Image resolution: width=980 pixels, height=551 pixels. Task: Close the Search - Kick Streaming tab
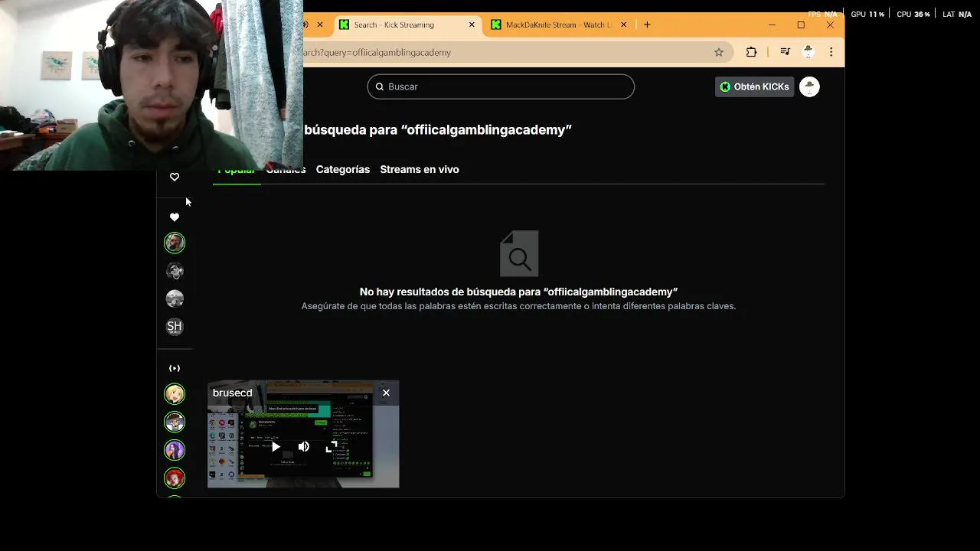click(472, 24)
